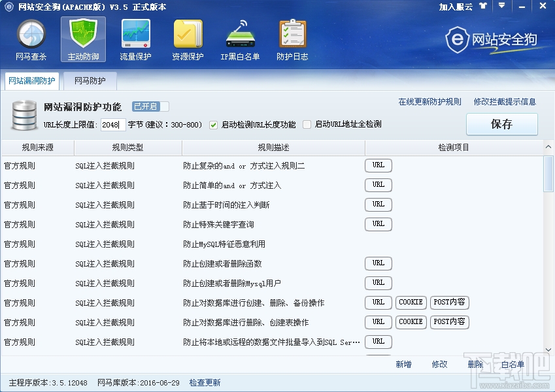Open the 网马查杀 scanner icon
This screenshot has width=555, height=392.
[31, 40]
